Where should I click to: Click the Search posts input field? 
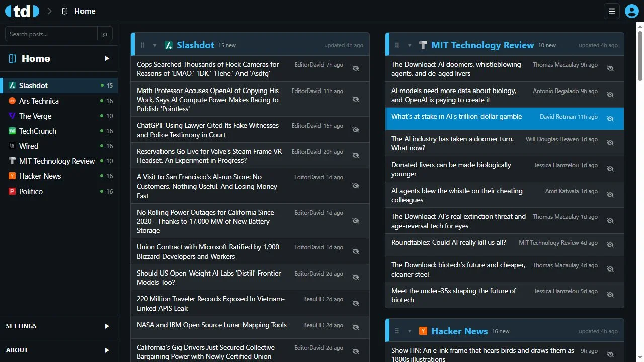(51, 34)
